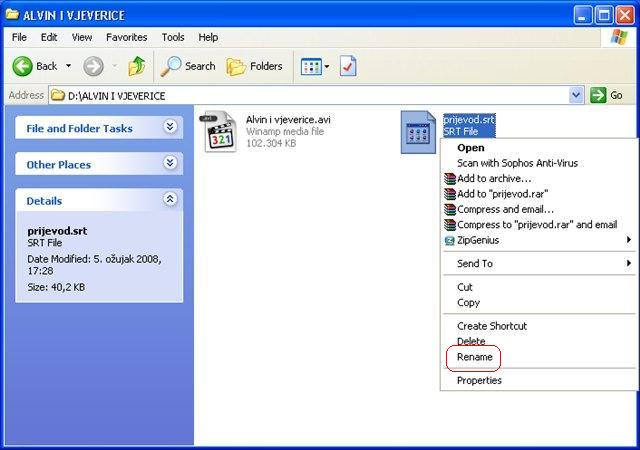Select Properties in the context menu

click(x=479, y=380)
